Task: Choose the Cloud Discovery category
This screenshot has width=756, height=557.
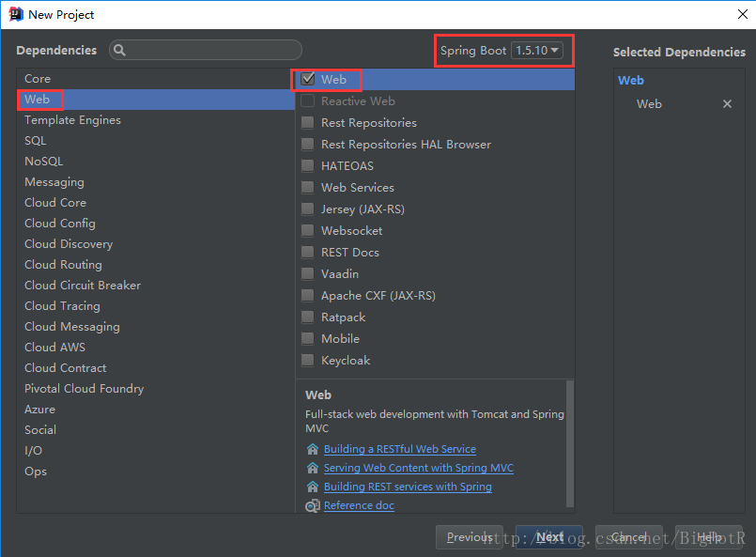Action: [156, 244]
